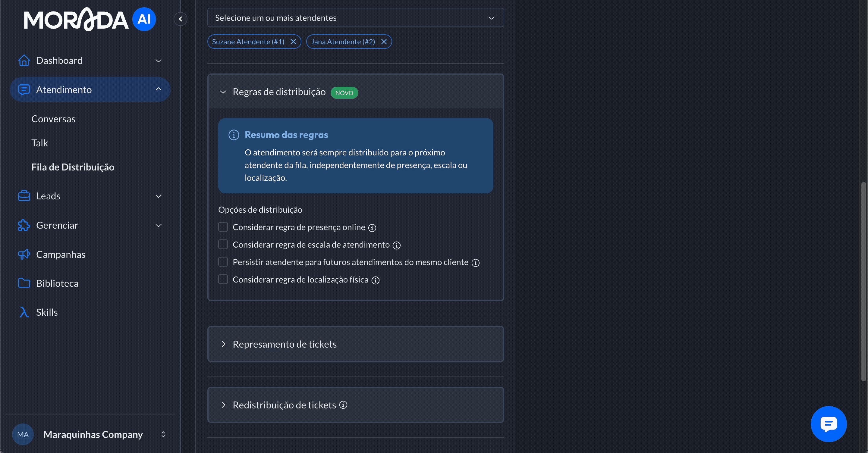The width and height of the screenshot is (868, 453).
Task: Collapse the Regras de distribuição section
Action: point(223,93)
